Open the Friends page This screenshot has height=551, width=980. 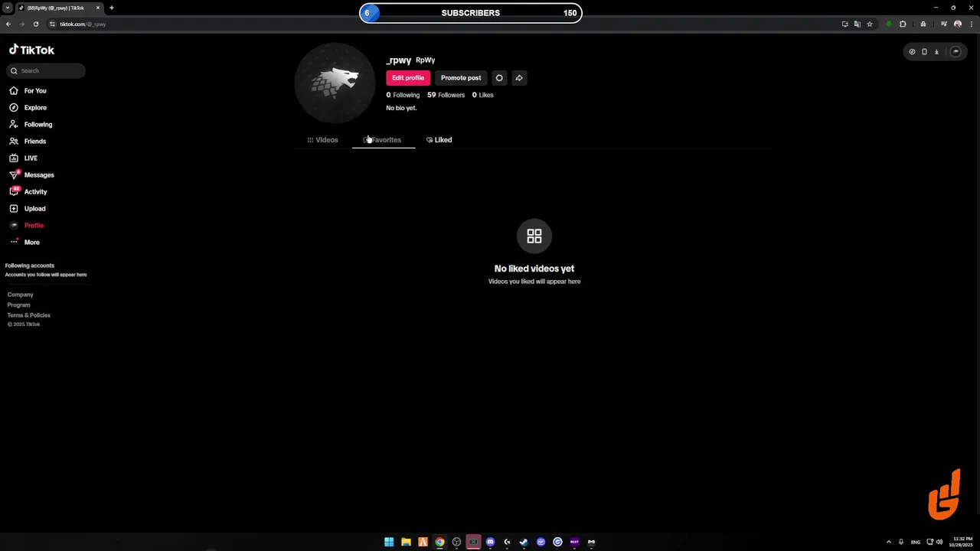28,141
